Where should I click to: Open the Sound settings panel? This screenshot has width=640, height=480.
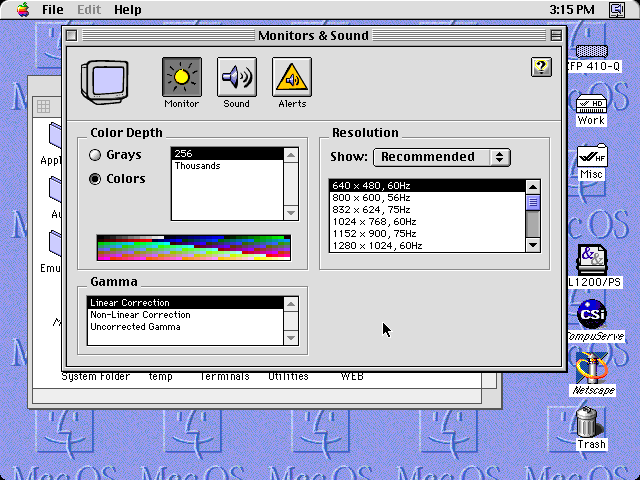[236, 77]
